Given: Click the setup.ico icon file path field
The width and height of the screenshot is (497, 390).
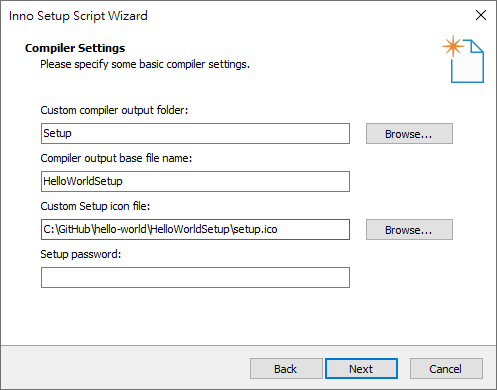Looking at the screenshot, I should pos(195,230).
